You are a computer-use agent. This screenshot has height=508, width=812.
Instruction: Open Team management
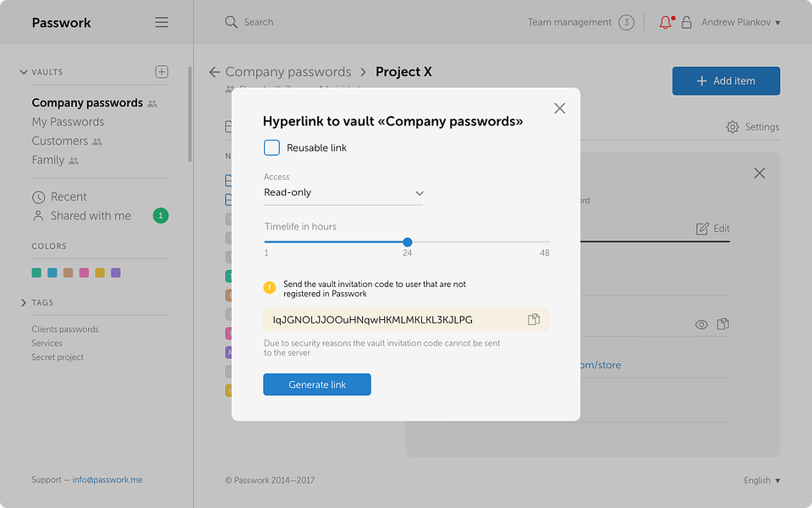pos(569,22)
